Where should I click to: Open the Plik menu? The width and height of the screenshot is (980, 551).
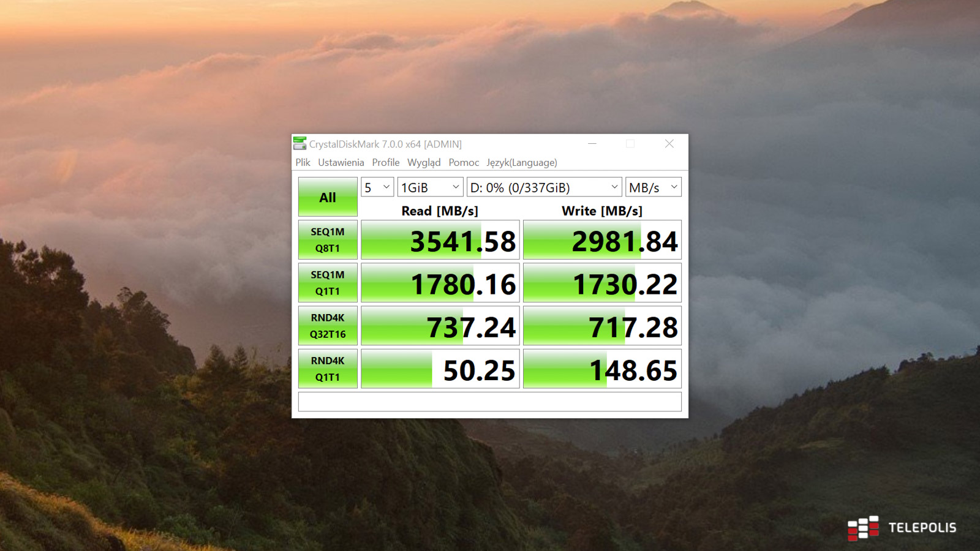point(303,162)
